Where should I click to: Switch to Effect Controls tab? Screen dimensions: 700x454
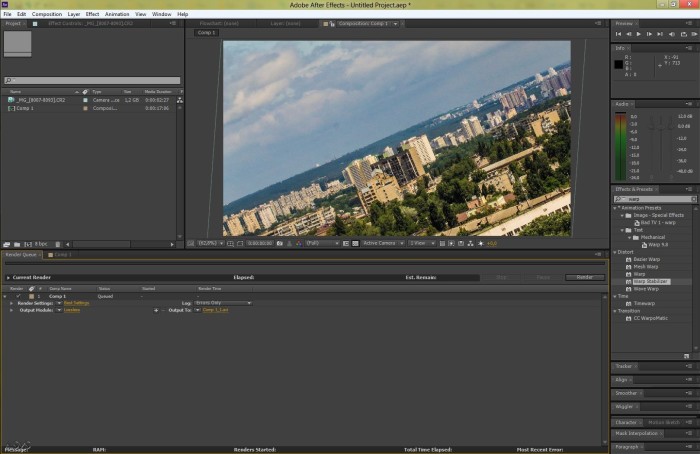90,24
